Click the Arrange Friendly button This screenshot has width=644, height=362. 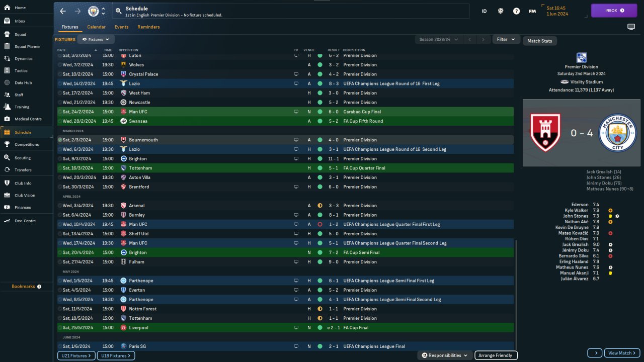(496, 355)
